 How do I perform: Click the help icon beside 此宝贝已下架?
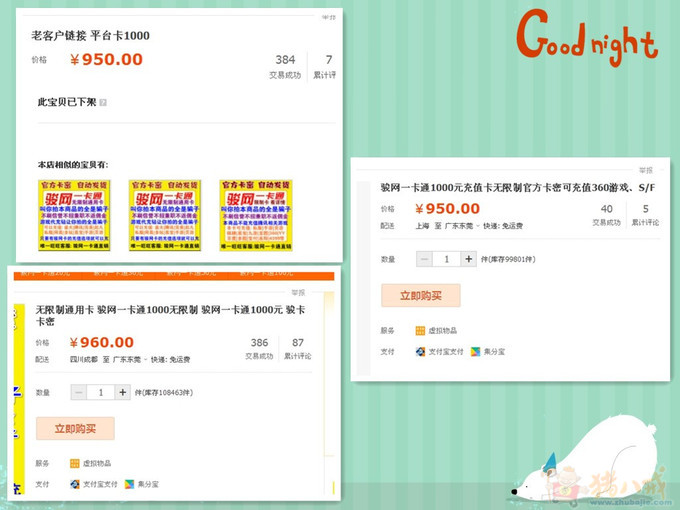coord(103,102)
